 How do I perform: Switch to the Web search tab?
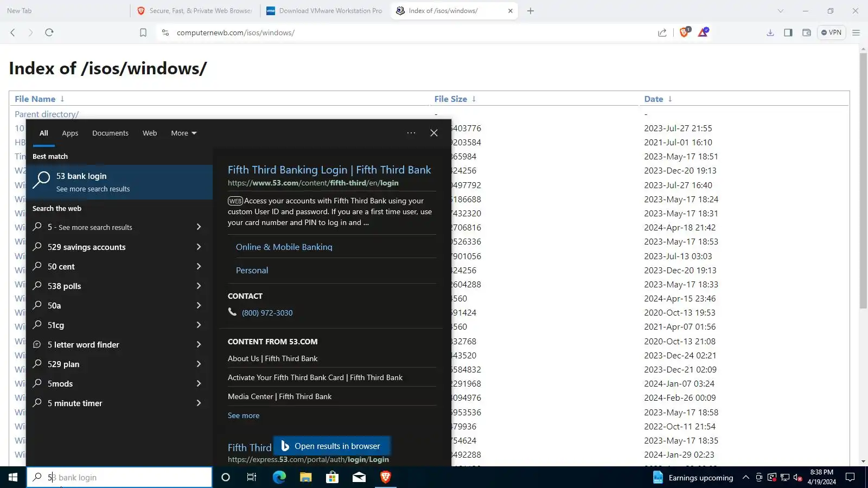(150, 133)
